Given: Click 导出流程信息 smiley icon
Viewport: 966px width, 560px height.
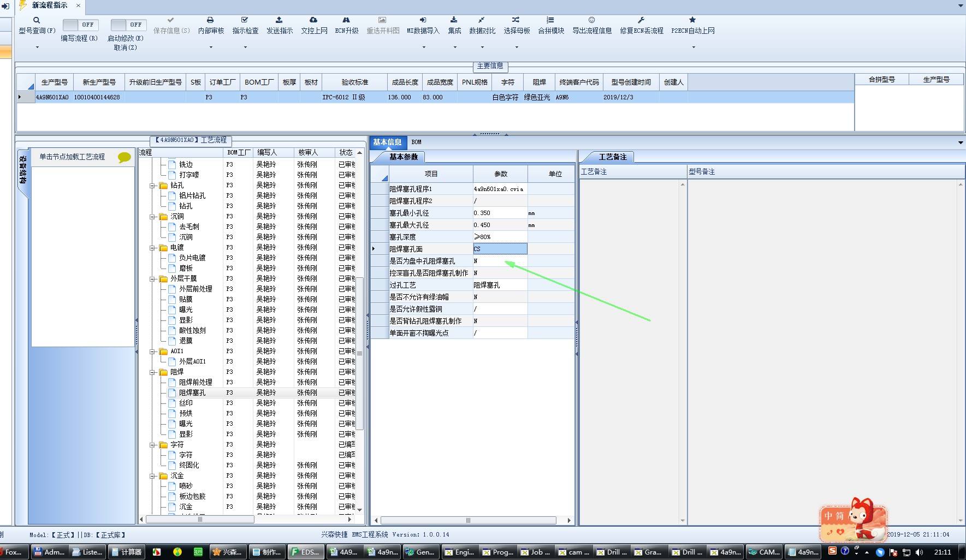Looking at the screenshot, I should point(591,20).
